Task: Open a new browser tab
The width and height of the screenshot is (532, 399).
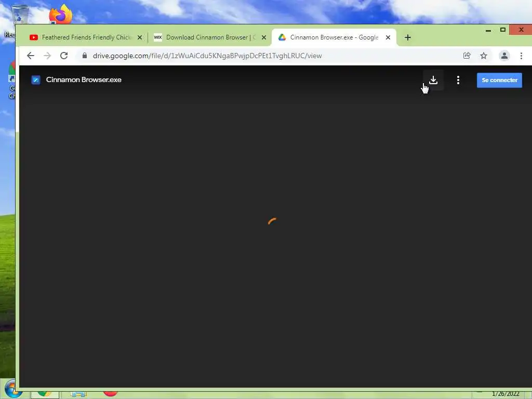Action: pos(408,37)
